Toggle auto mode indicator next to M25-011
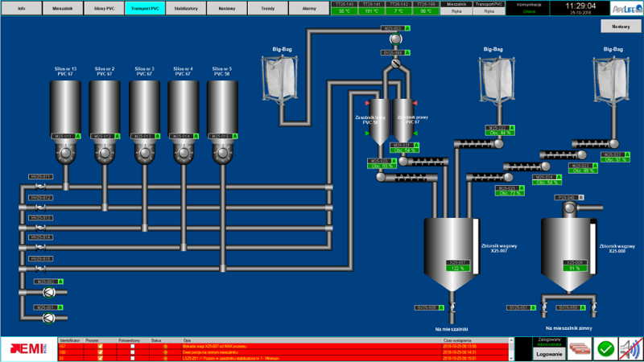This screenshot has width=644, height=362. 79,137
